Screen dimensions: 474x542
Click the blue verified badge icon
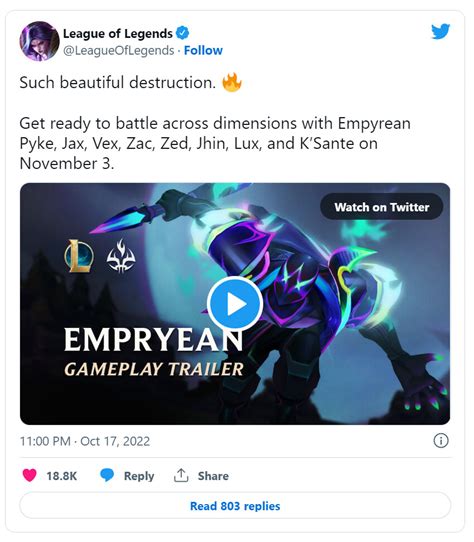click(x=183, y=33)
